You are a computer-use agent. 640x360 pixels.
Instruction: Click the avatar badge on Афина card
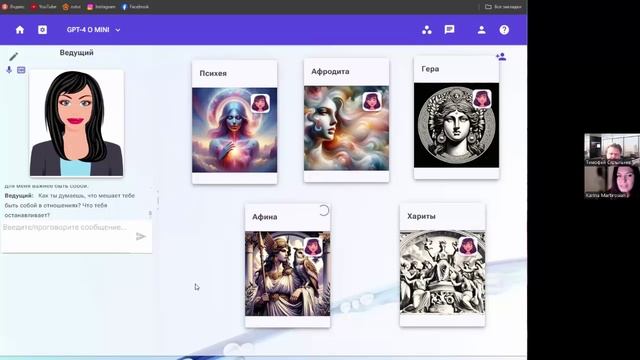tap(313, 247)
